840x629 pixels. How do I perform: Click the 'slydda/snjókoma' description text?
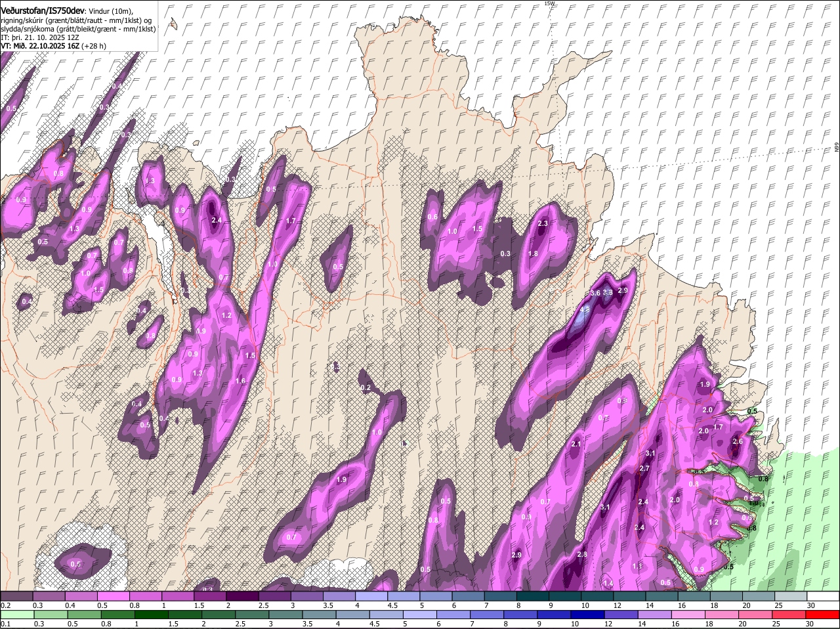(x=29, y=29)
